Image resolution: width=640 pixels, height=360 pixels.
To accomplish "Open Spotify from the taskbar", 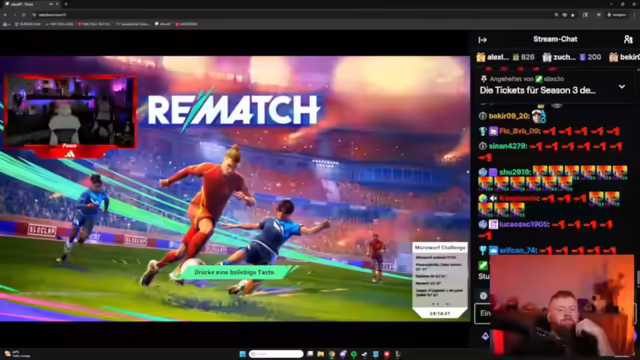I will tap(354, 354).
